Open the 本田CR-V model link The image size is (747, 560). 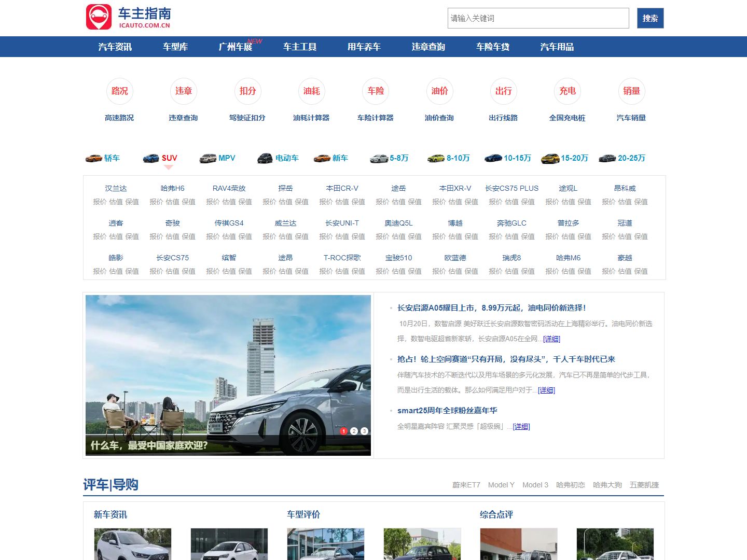pos(342,188)
